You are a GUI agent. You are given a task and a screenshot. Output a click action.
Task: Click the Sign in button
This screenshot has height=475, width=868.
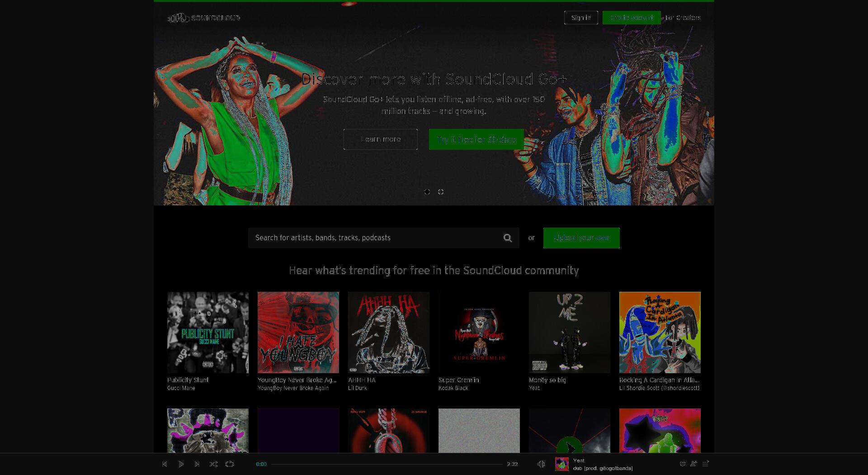581,18
